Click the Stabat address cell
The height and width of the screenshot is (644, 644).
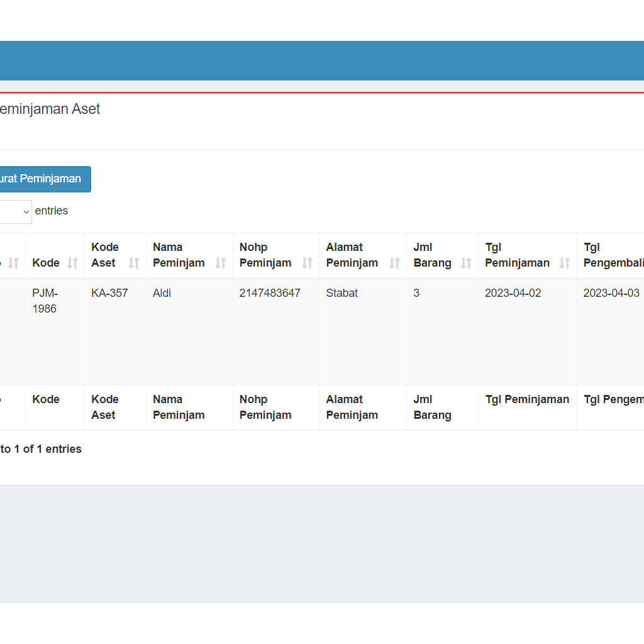click(x=341, y=293)
